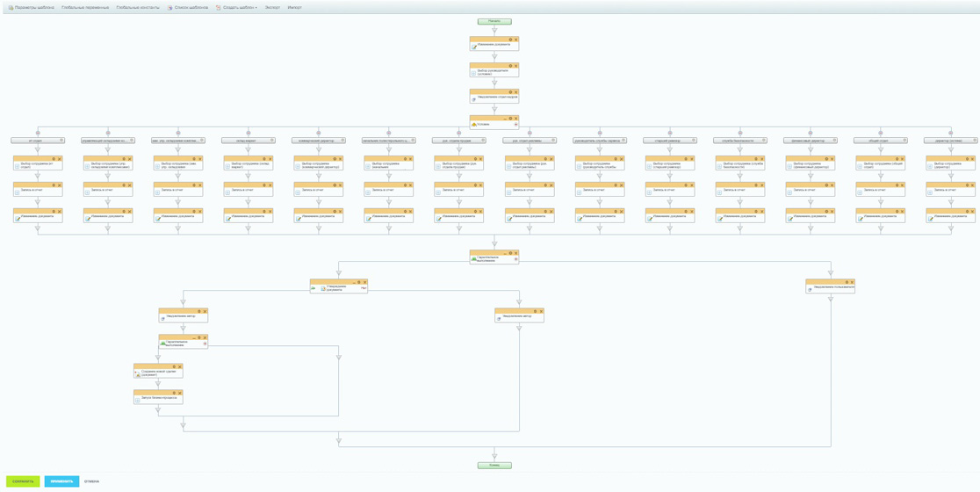This screenshot has height=492, width=980.
Task: Click the icon in Запуск бизнес-процесса block
Action: click(138, 399)
